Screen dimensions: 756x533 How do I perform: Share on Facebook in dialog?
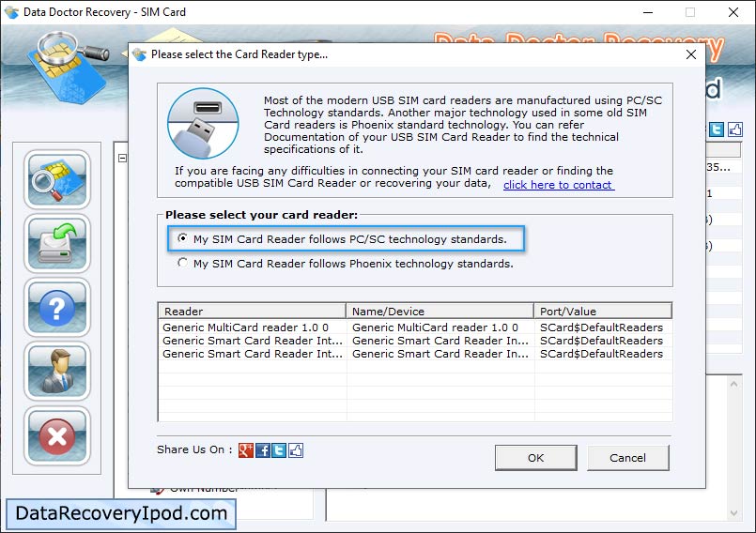point(263,450)
